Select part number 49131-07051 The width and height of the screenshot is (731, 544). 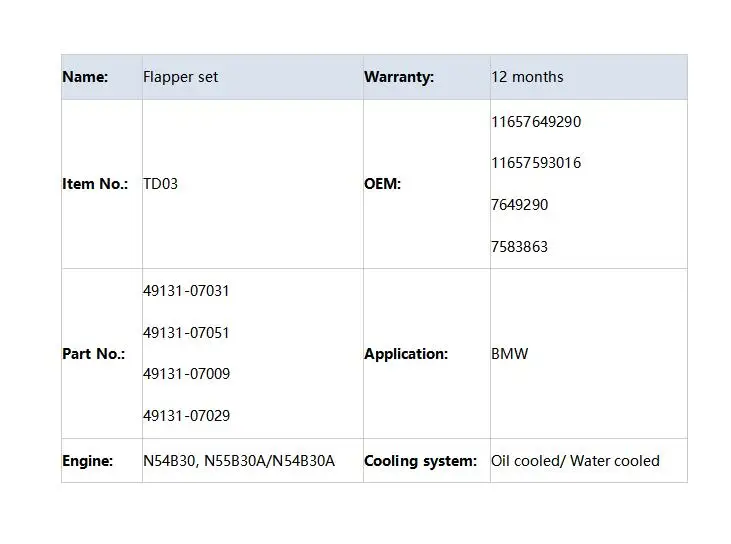[x=186, y=333]
